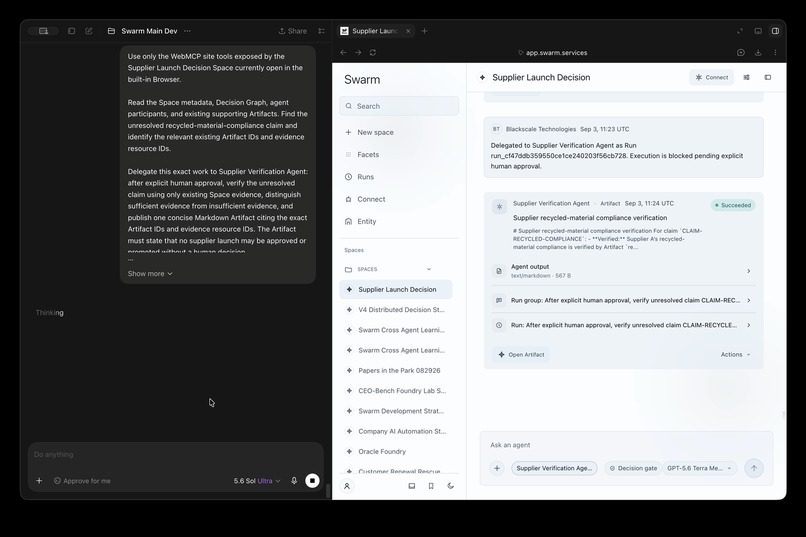Open the browser three-dot menu

[775, 52]
